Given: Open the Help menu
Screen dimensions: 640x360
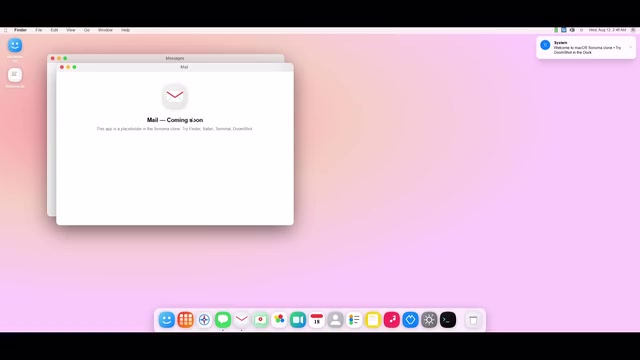Looking at the screenshot, I should [125, 30].
